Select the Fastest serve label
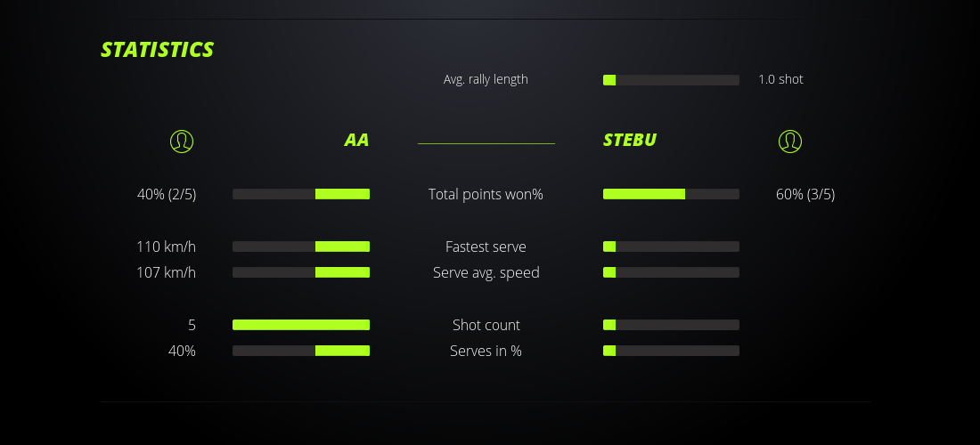 [486, 247]
